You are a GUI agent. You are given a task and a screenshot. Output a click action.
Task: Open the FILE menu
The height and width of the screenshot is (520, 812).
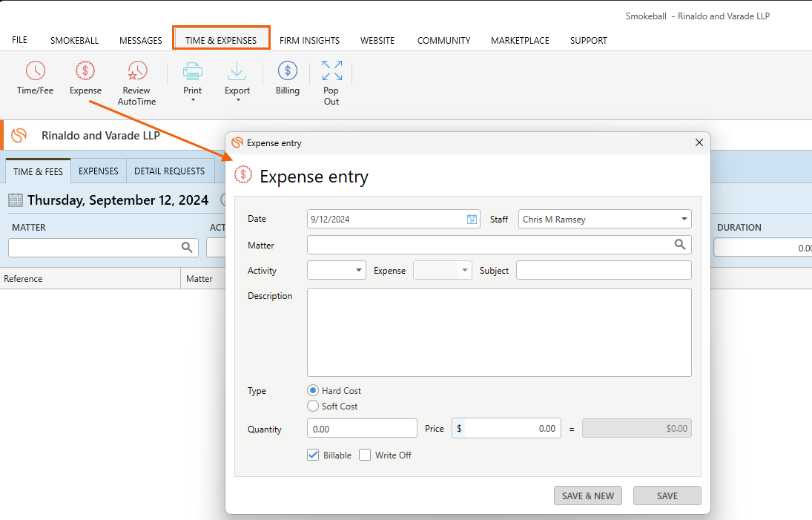pos(20,40)
